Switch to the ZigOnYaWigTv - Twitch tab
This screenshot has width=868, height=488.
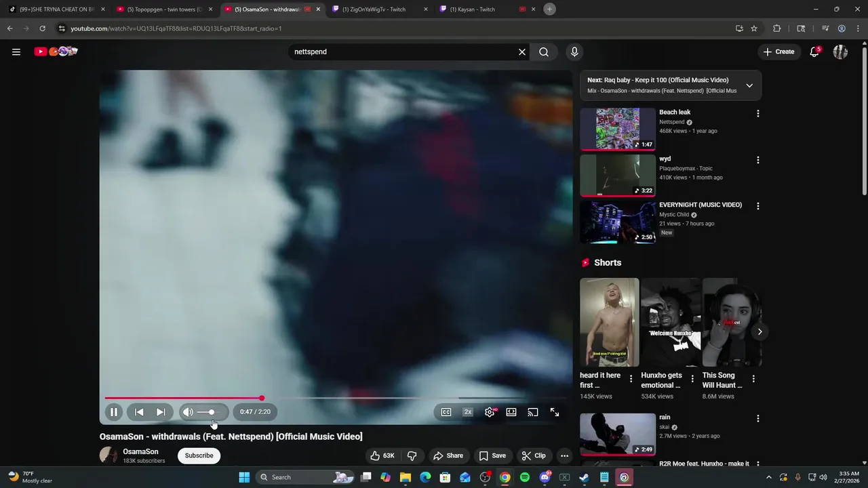(x=380, y=9)
